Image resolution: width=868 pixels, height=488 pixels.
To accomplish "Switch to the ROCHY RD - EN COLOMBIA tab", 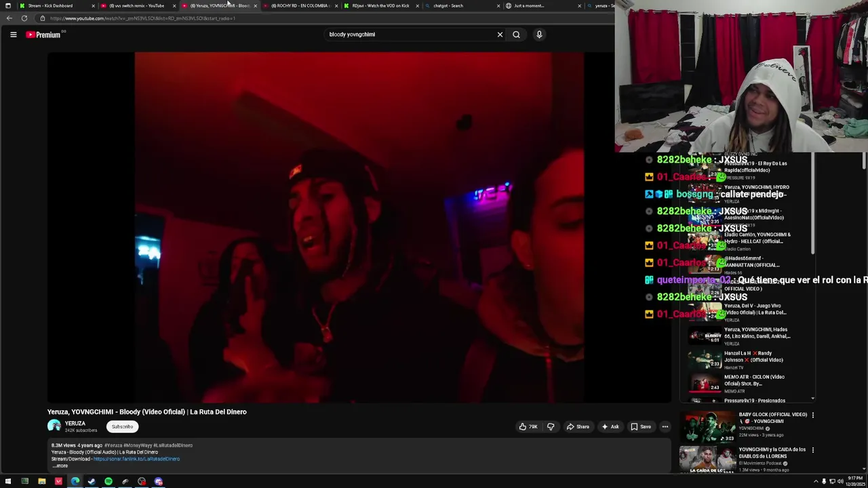I will (300, 5).
